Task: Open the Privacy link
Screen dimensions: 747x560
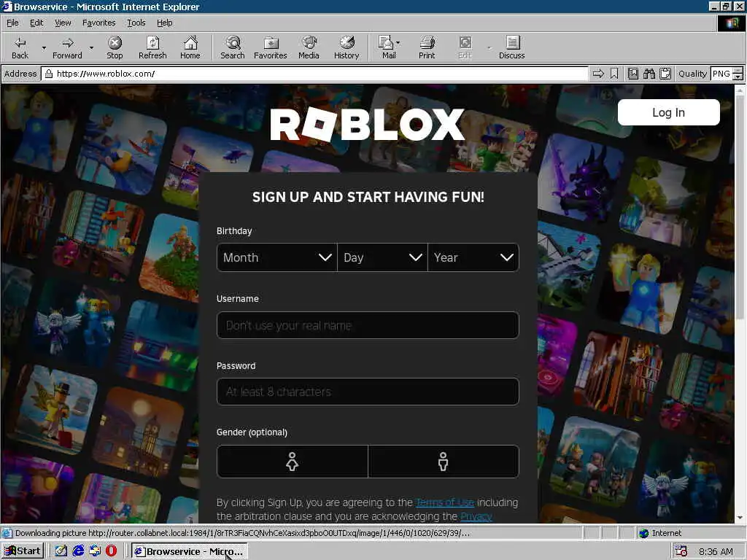Action: [x=476, y=516]
